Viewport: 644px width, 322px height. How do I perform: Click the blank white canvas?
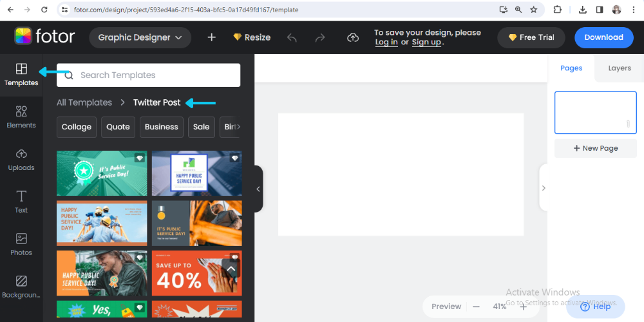[x=401, y=175]
